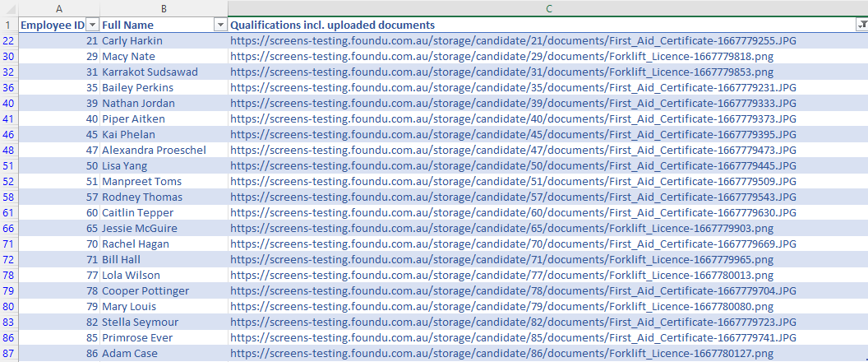Open Stella Seymour's First Aid Certificate link
Image resolution: width=868 pixels, height=362 pixels.
pyautogui.click(x=513, y=322)
